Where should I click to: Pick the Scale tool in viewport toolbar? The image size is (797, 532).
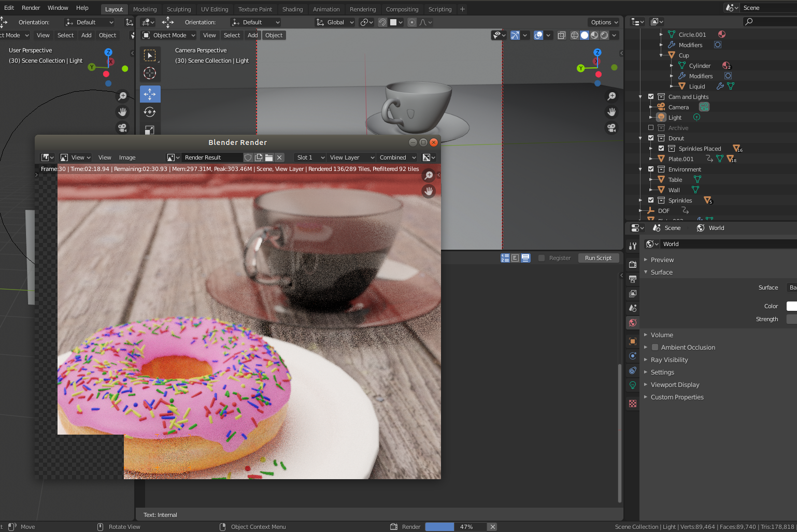[x=150, y=129]
